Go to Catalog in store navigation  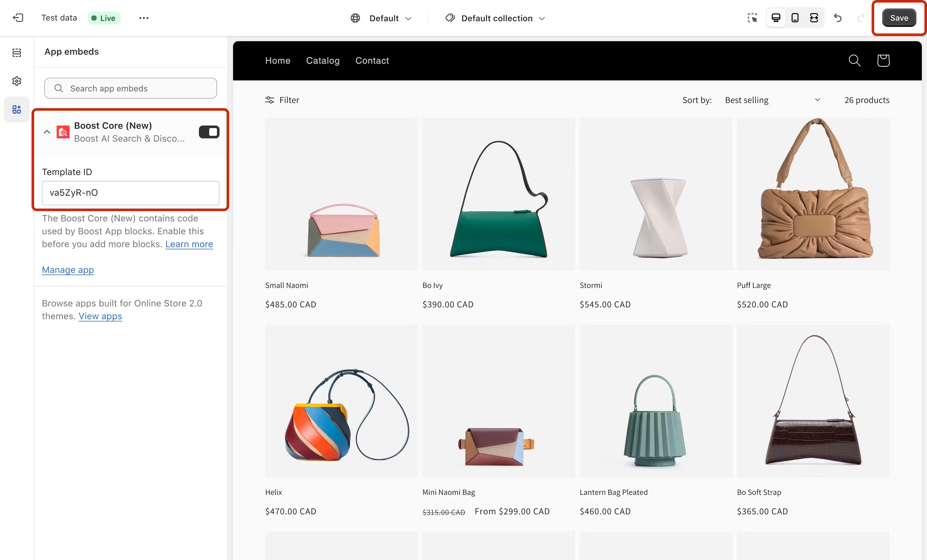pyautogui.click(x=323, y=61)
